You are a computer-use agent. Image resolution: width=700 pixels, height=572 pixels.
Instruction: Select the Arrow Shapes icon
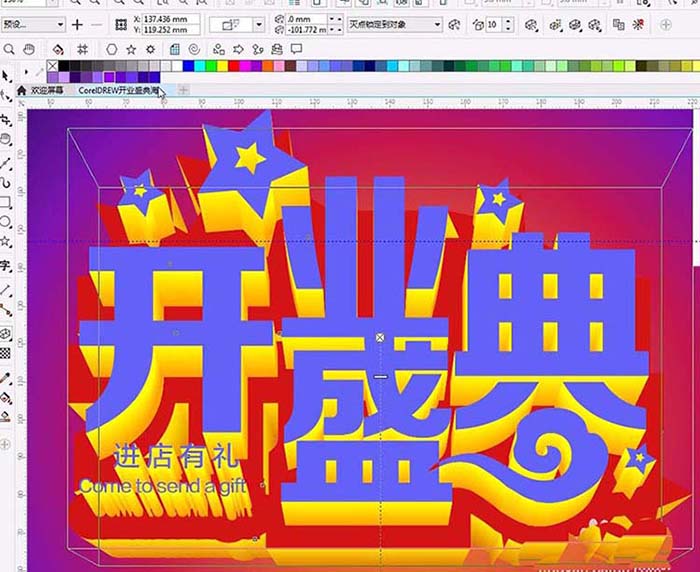point(238,49)
